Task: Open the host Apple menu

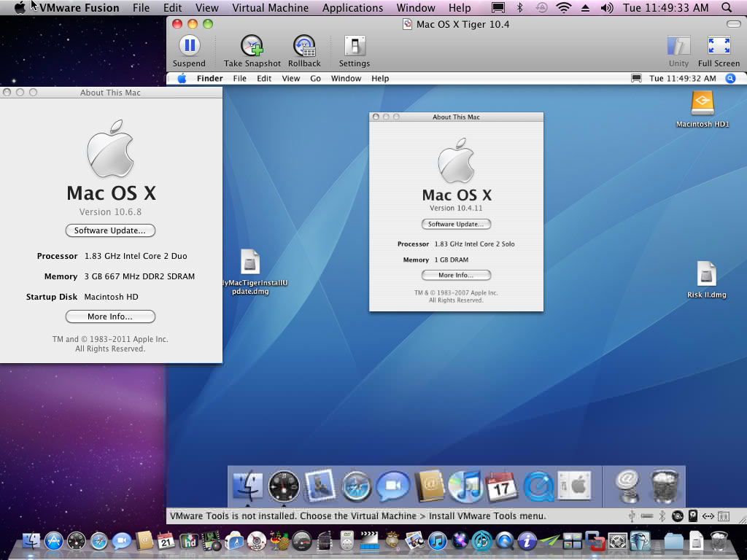Action: click(20, 7)
